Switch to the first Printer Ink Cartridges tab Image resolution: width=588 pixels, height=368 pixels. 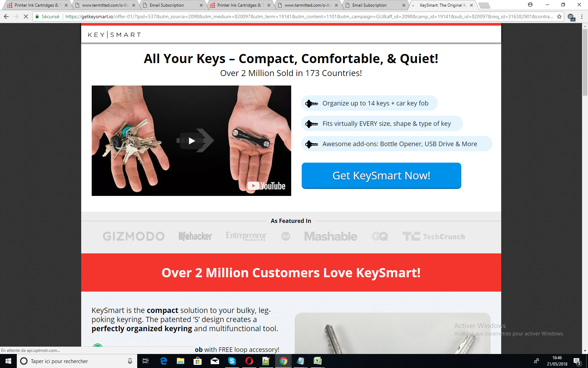35,5
